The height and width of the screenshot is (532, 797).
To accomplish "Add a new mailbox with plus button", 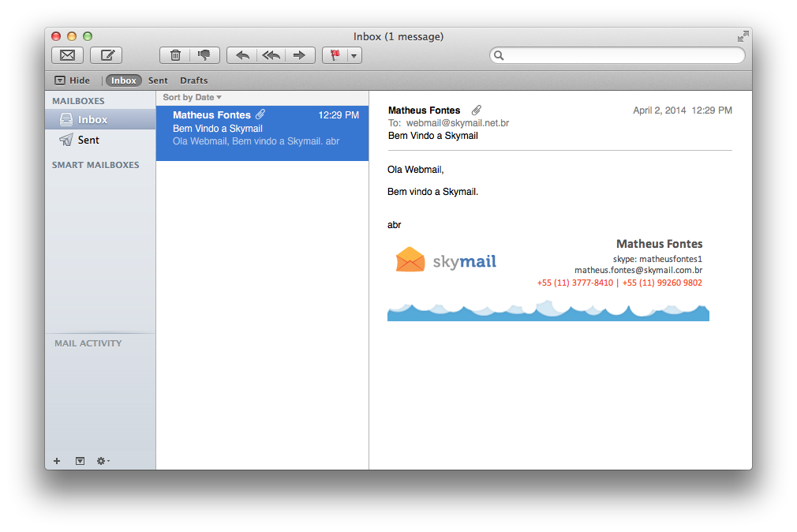I will coord(57,461).
